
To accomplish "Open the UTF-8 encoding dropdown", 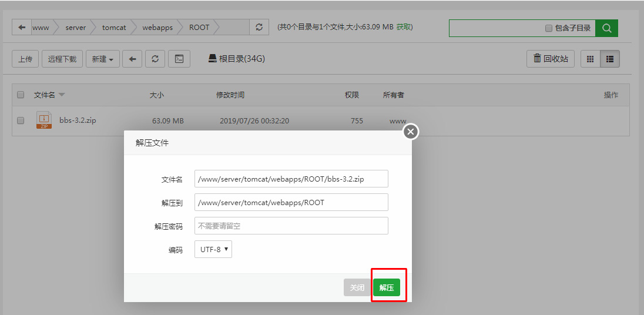I will (213, 249).
